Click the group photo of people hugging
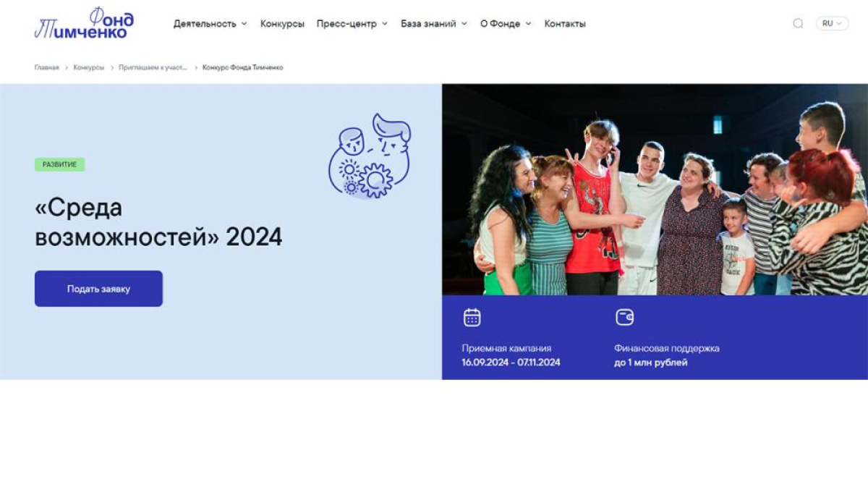Image resolution: width=868 pixels, height=487 pixels. [655, 190]
